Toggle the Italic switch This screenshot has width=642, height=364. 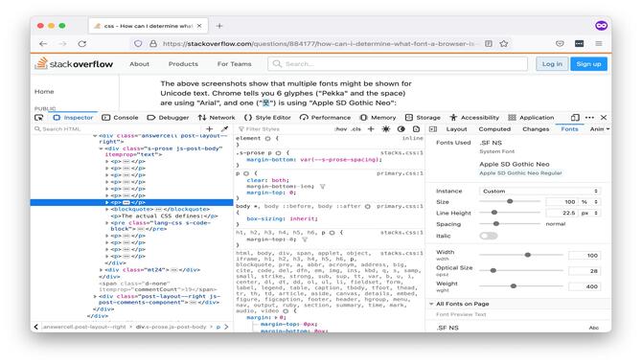[489, 236]
